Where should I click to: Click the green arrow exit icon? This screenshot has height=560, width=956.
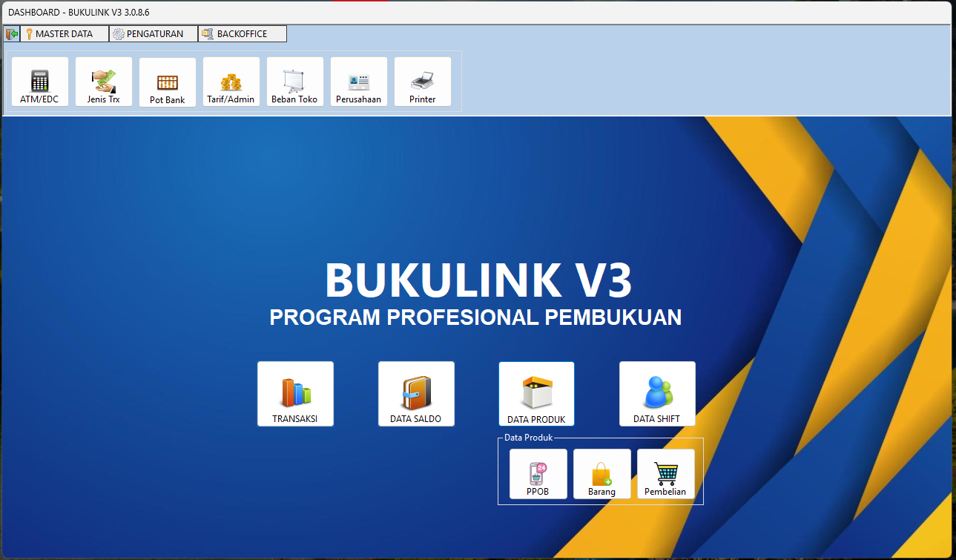[12, 34]
